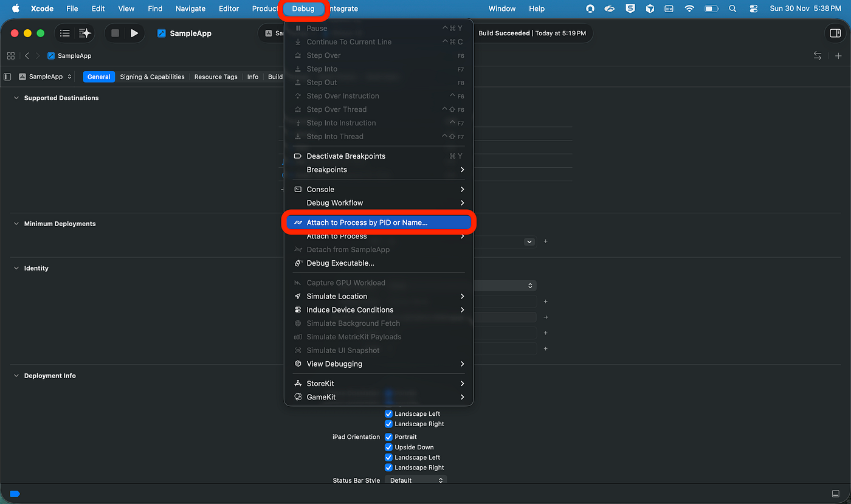This screenshot has width=851, height=504.
Task: Click the battery status icon
Action: [x=711, y=9]
